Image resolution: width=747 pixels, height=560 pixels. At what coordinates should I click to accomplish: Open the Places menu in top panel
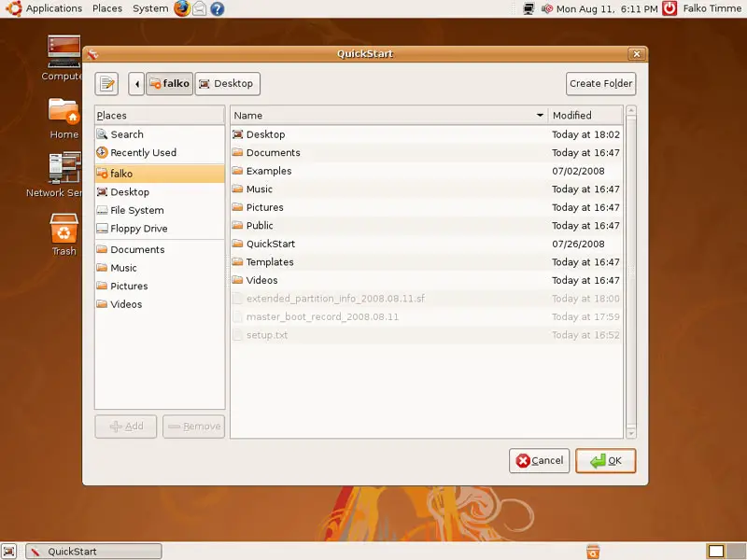[107, 8]
